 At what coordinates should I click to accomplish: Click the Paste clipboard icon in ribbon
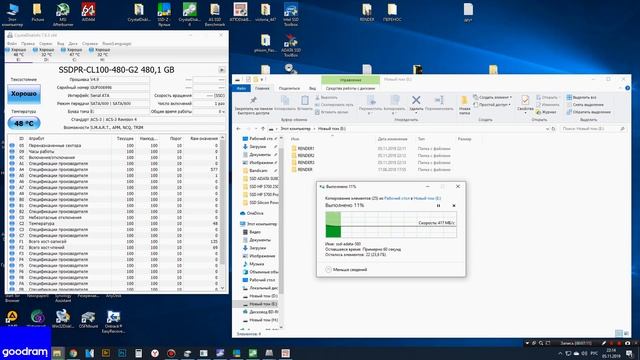(305, 100)
